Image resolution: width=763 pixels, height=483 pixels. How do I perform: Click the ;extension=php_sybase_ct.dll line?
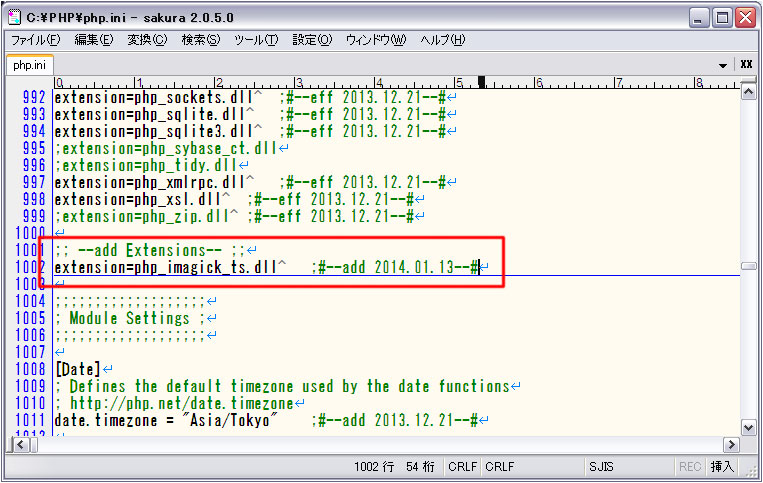165,148
